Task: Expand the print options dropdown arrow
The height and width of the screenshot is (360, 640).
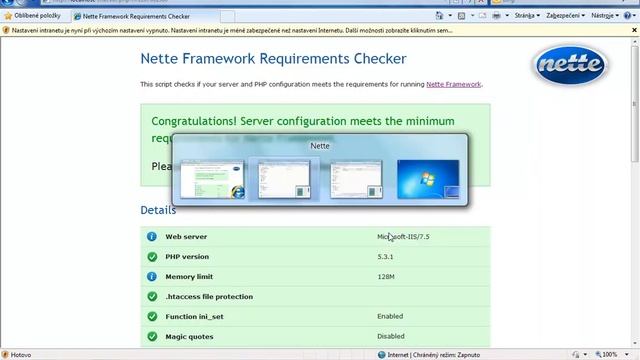Action: [x=507, y=16]
